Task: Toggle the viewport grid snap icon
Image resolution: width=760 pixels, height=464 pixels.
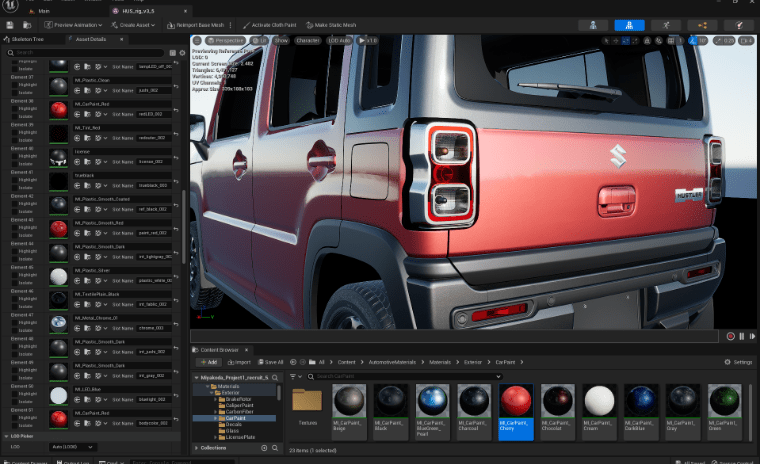Action: [x=671, y=41]
